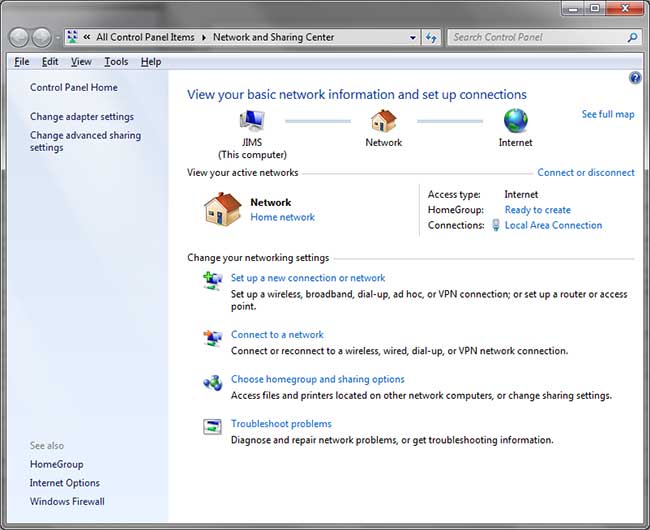
Task: Open the View menu
Action: pos(81,62)
